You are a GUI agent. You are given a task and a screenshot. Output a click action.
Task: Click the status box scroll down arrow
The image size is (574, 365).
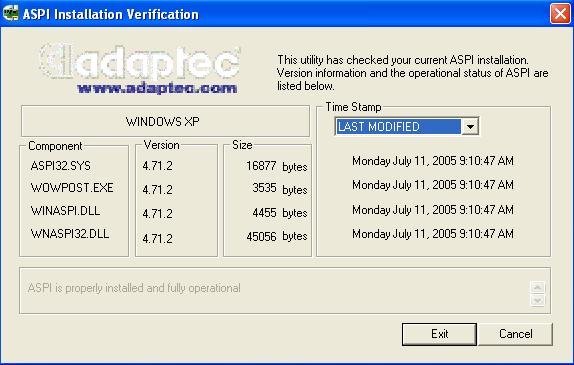[537, 301]
